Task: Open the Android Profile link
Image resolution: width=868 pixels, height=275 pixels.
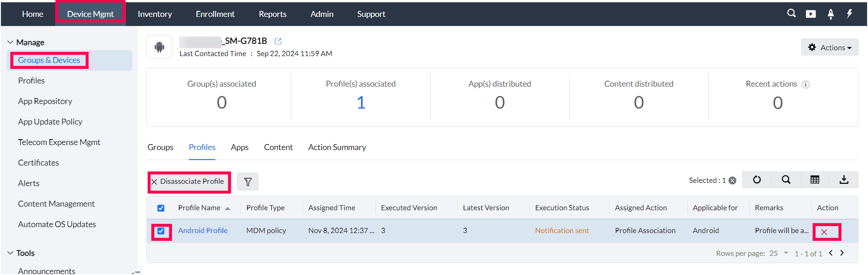Action: (203, 231)
